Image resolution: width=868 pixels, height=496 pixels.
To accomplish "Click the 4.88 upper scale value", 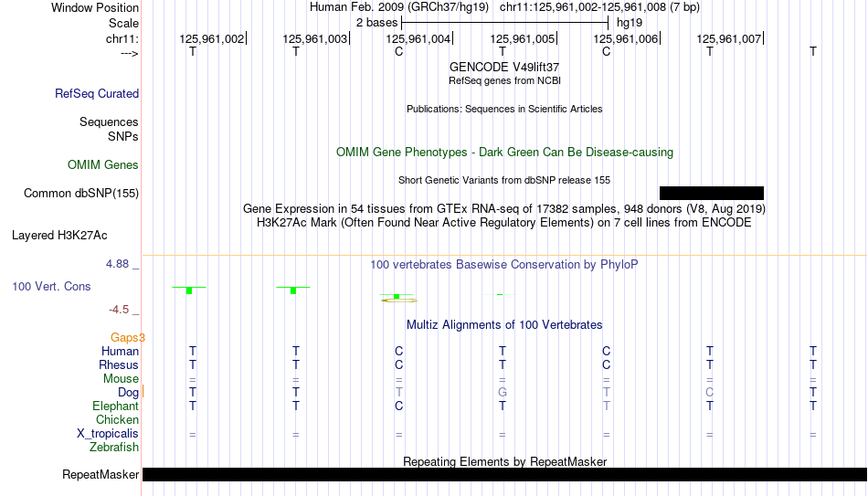I will click(x=117, y=263).
